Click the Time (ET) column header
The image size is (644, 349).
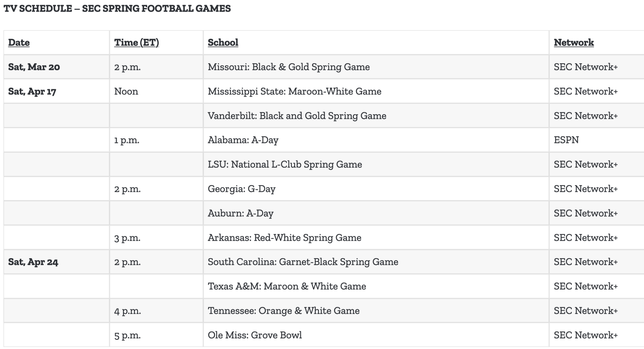point(136,42)
